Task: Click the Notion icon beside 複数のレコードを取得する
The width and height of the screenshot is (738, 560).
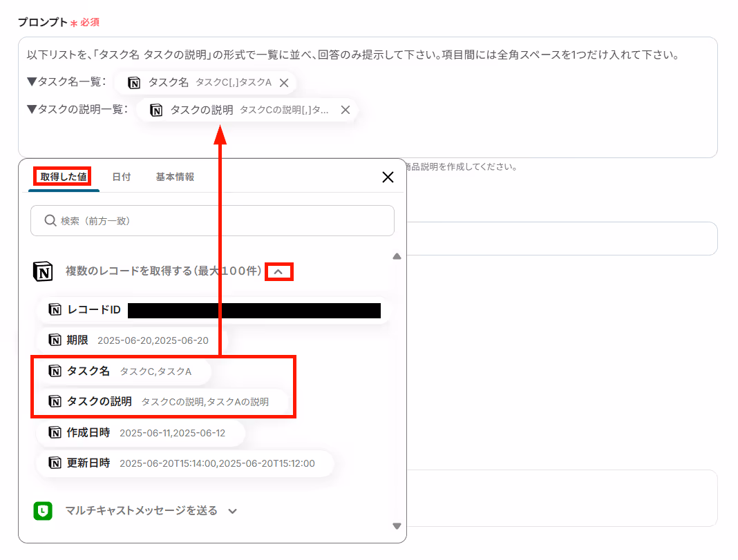Action: pos(43,271)
